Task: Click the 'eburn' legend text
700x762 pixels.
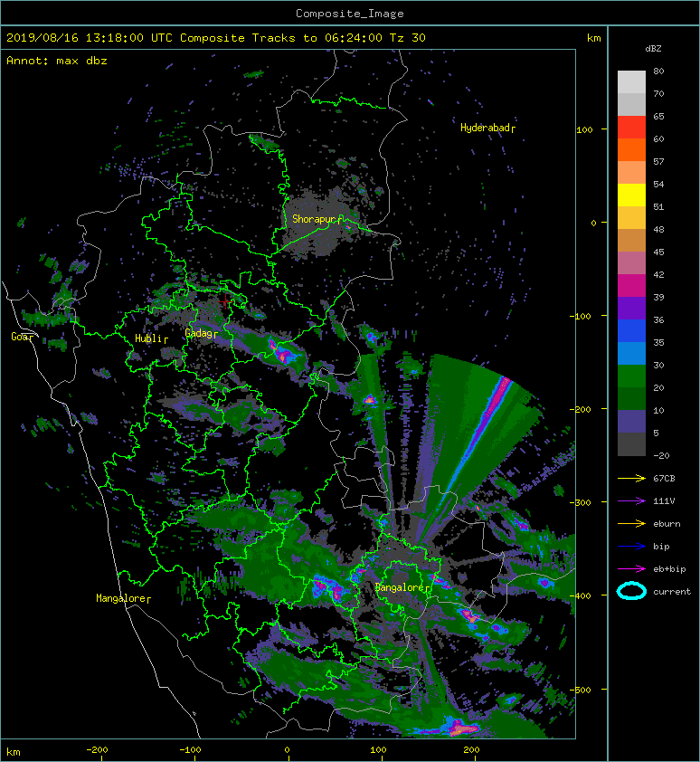Action: pyautogui.click(x=667, y=524)
